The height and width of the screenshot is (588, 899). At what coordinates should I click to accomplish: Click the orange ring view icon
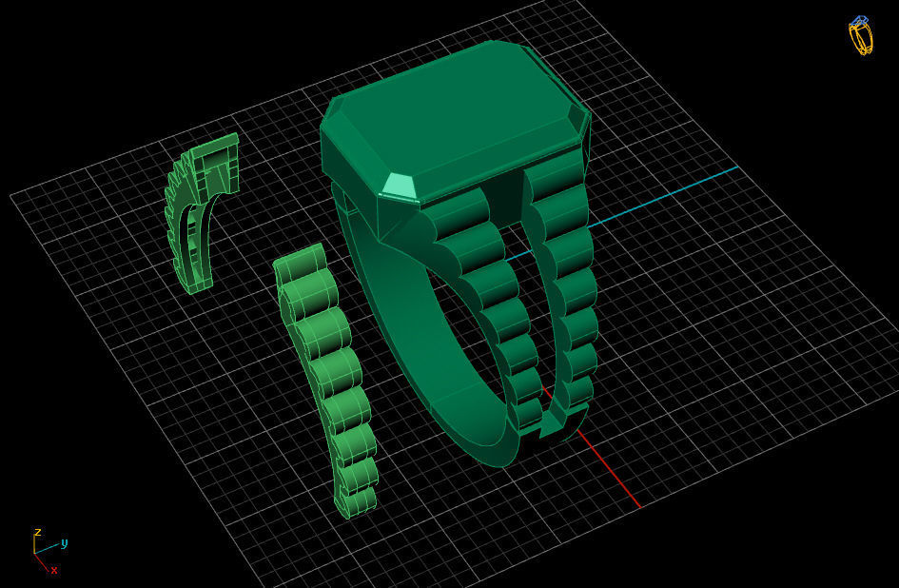(861, 35)
